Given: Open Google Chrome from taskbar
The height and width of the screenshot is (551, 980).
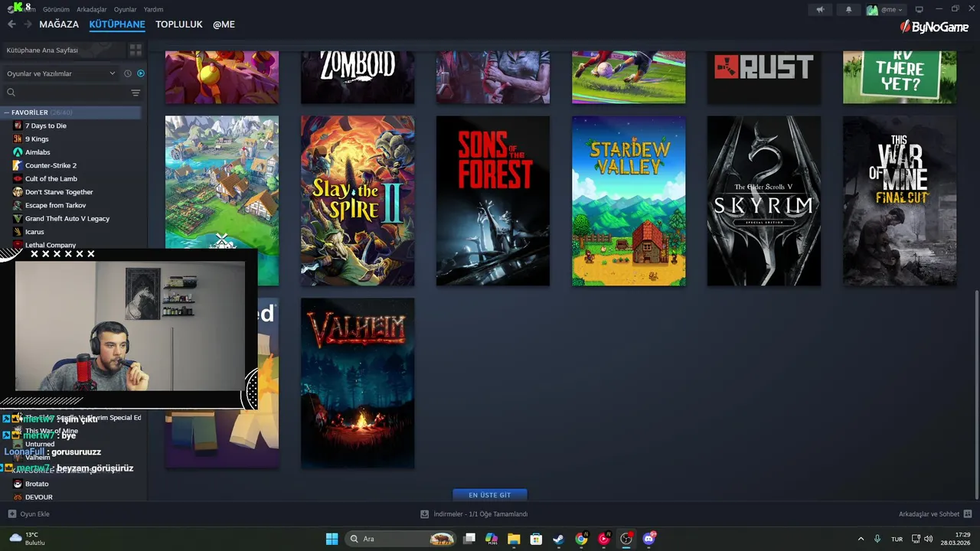Looking at the screenshot, I should (x=581, y=539).
